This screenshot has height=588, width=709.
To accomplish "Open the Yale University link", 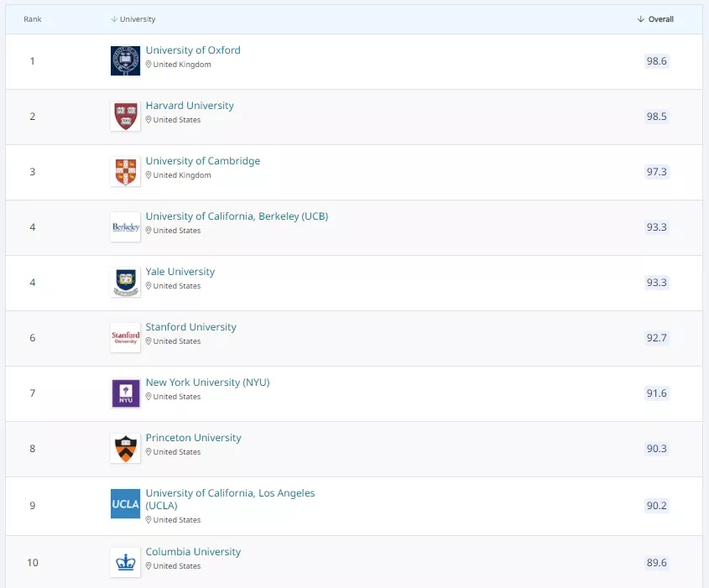I will (x=180, y=272).
